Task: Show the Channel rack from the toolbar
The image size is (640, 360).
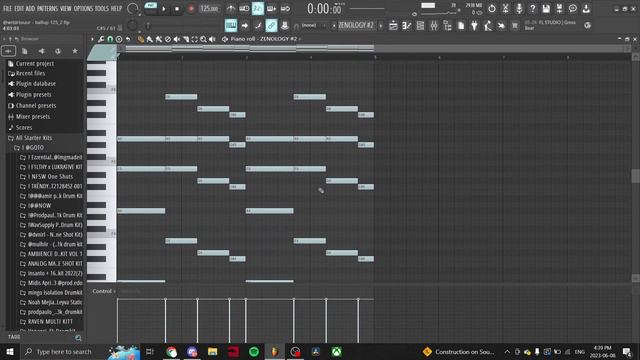Action: click(420, 26)
